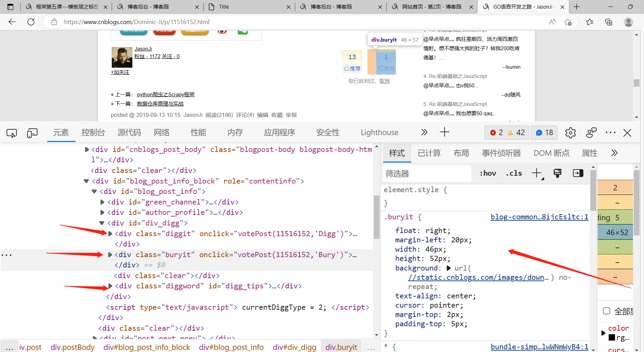Switch to the 网站首页 - 第2页 tab
The image size is (644, 352).
pyautogui.click(x=432, y=7)
